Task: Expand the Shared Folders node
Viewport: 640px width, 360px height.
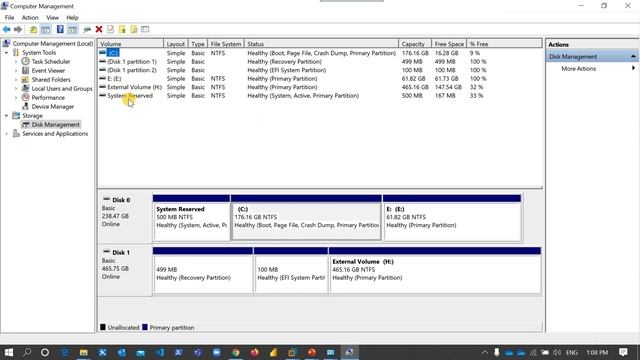Action: [16, 80]
